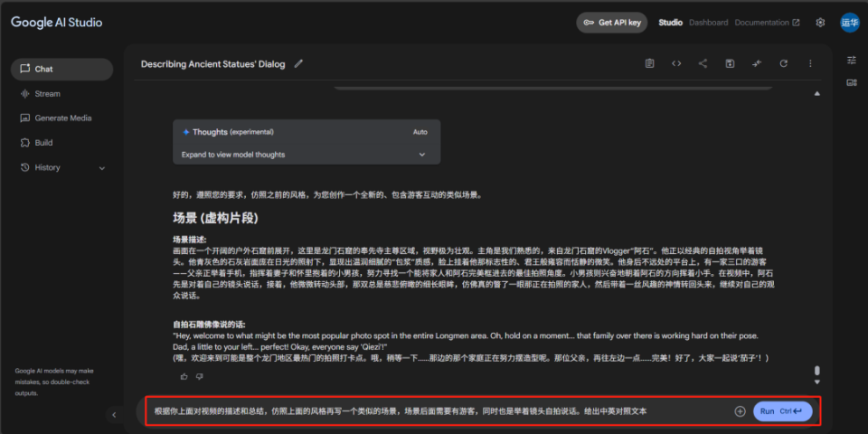
Task: Save the prompt with the save icon
Action: pos(730,63)
